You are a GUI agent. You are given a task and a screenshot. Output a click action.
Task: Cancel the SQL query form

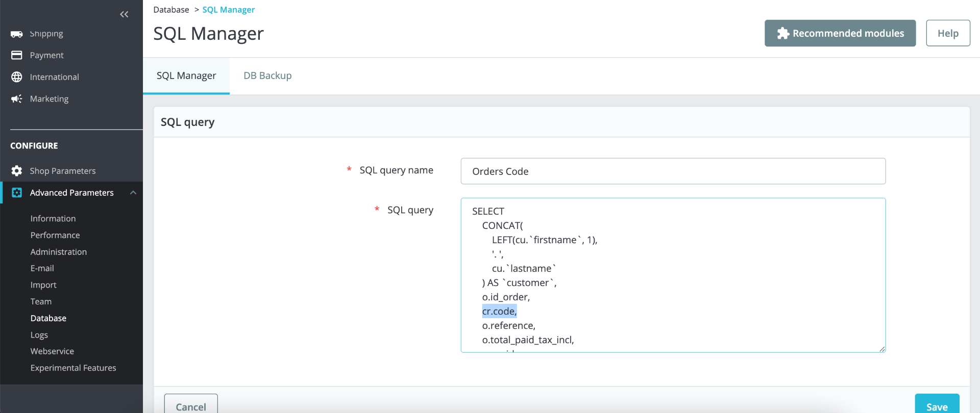(191, 406)
